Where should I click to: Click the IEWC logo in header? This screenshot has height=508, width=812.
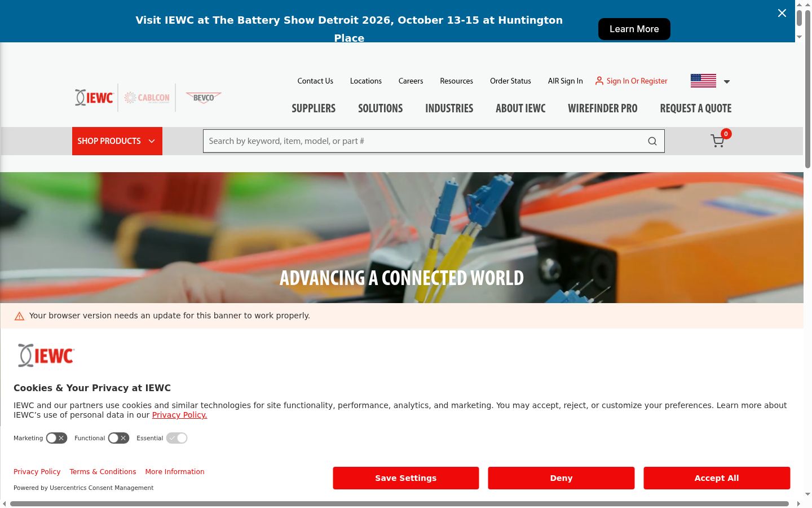pyautogui.click(x=94, y=98)
